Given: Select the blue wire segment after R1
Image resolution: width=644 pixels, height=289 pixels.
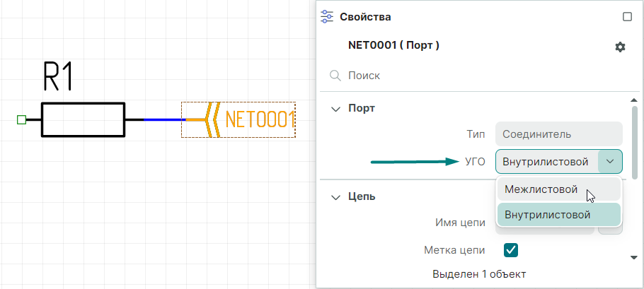Looking at the screenshot, I should point(164,119).
